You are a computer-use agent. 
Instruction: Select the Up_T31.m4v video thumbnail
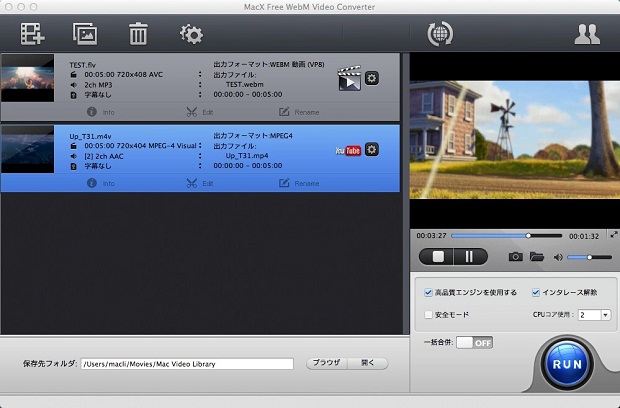tap(28, 149)
